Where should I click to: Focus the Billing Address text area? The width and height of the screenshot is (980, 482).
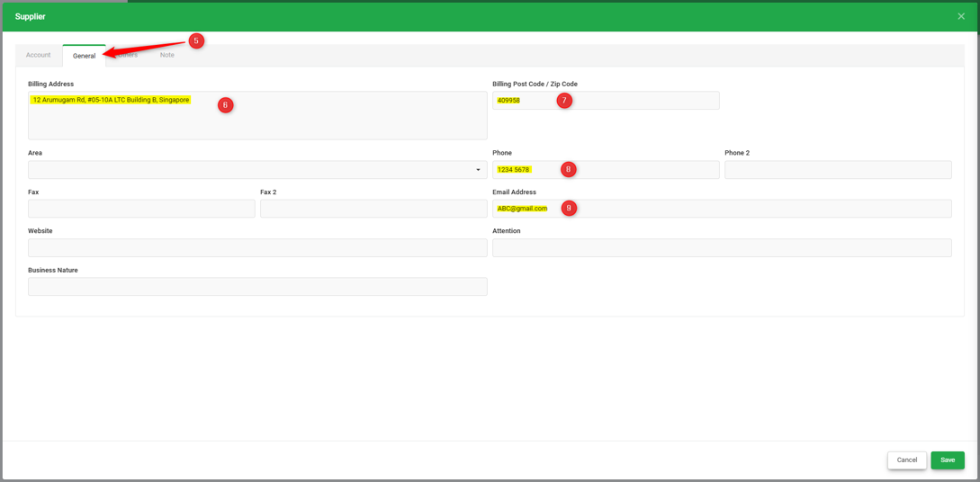[257, 115]
